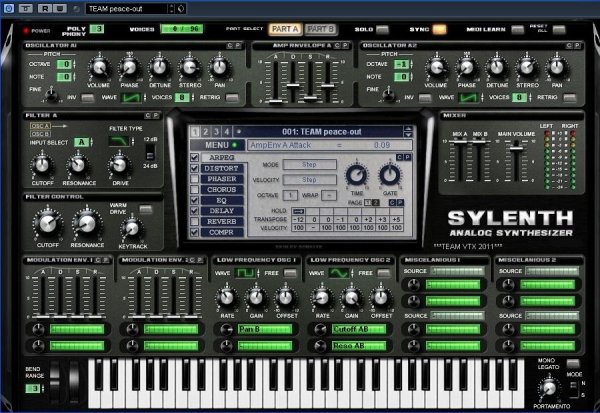Click the Filter Control Cutoff knob
Screen dimensions: 600x413
(x=48, y=224)
